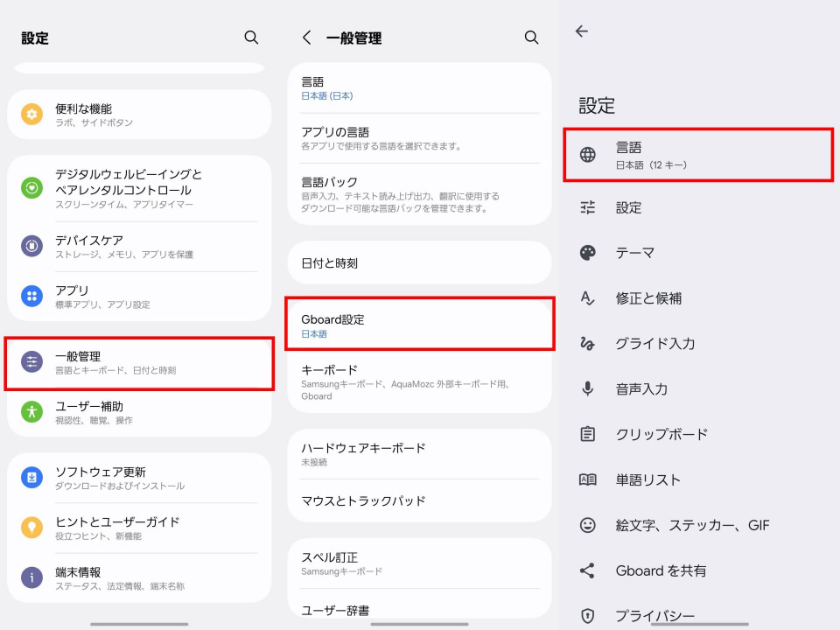Tap the microphone icon for 音声入力
Viewport: 840px width, 630px height.
coord(588,388)
